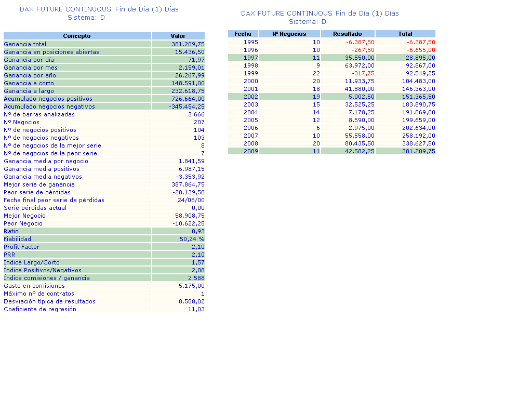Select the Ganancia por día label
The width and height of the screenshot is (532, 399).
coord(29,60)
